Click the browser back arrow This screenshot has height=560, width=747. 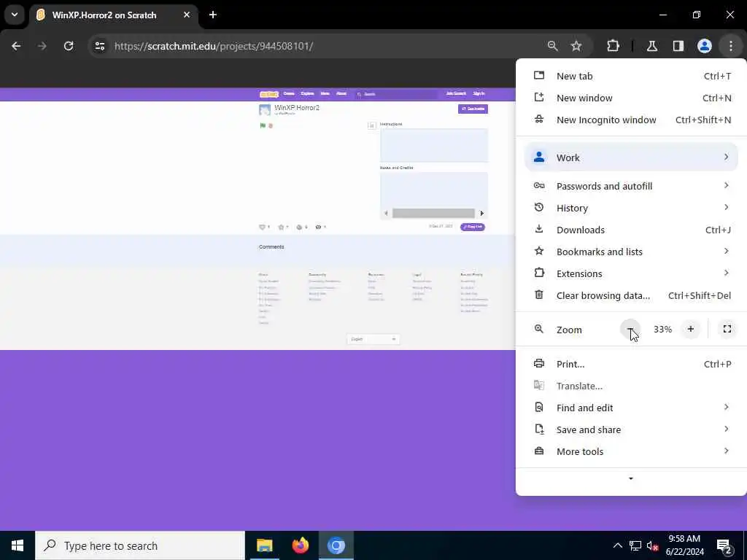pos(16,46)
